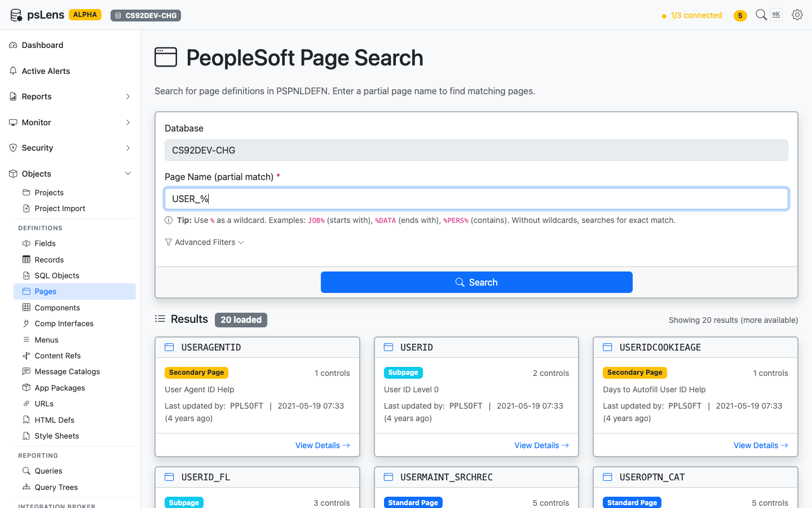Click the Menus list icon
Image resolution: width=812 pixels, height=508 pixels.
coord(26,340)
